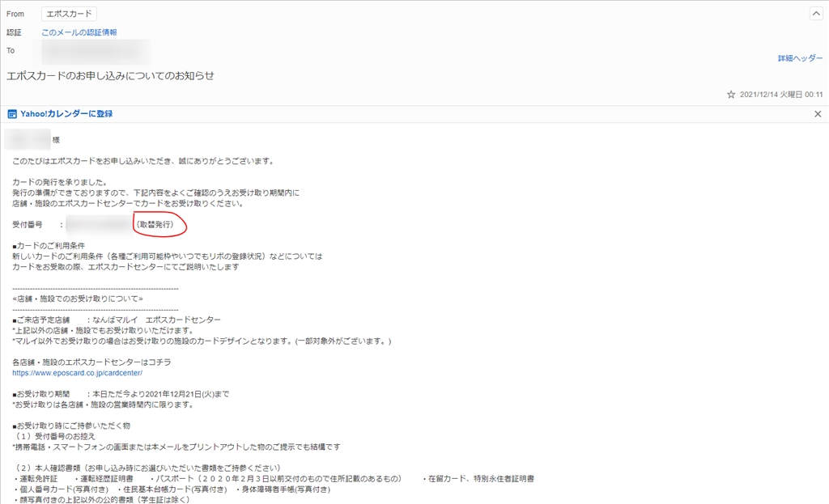Image resolution: width=829 pixels, height=504 pixels.
Task: Click the カードの発行を承りました。 line
Action: [x=60, y=182]
